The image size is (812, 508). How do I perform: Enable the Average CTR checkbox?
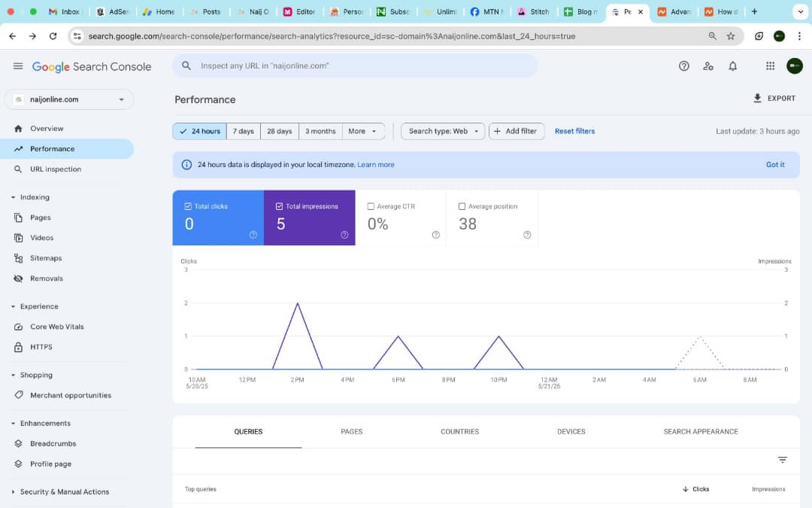point(371,206)
